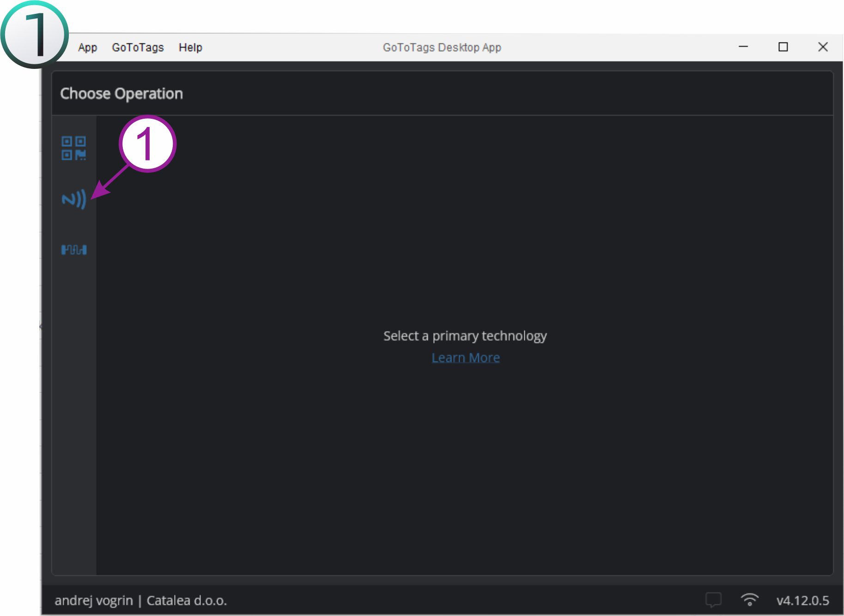Image resolution: width=844 pixels, height=616 pixels.
Task: Click the purple numbered callout circle
Action: (147, 144)
